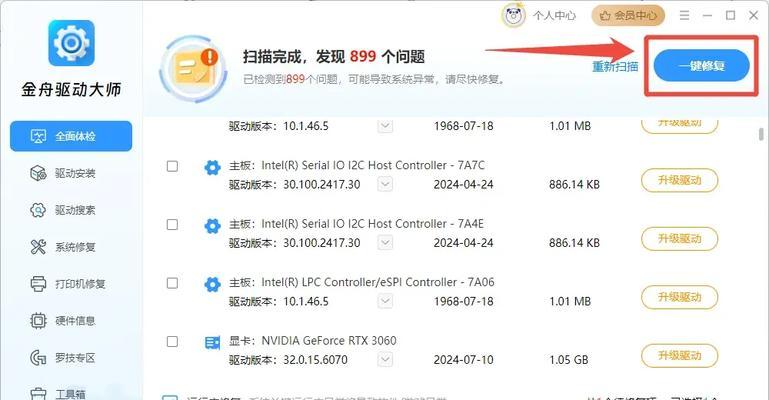Open 打印机修复 printer repair
This screenshot has width=769, height=400.
tap(68, 283)
